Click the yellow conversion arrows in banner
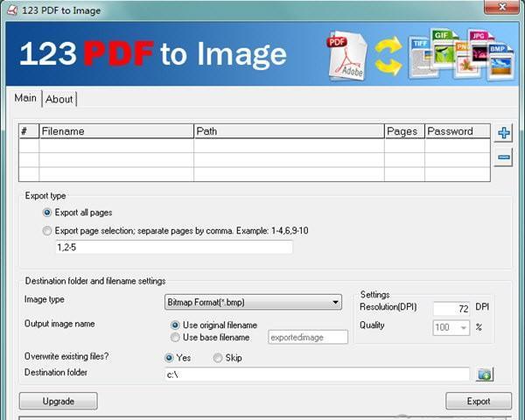The width and height of the screenshot is (525, 420). 388,56
